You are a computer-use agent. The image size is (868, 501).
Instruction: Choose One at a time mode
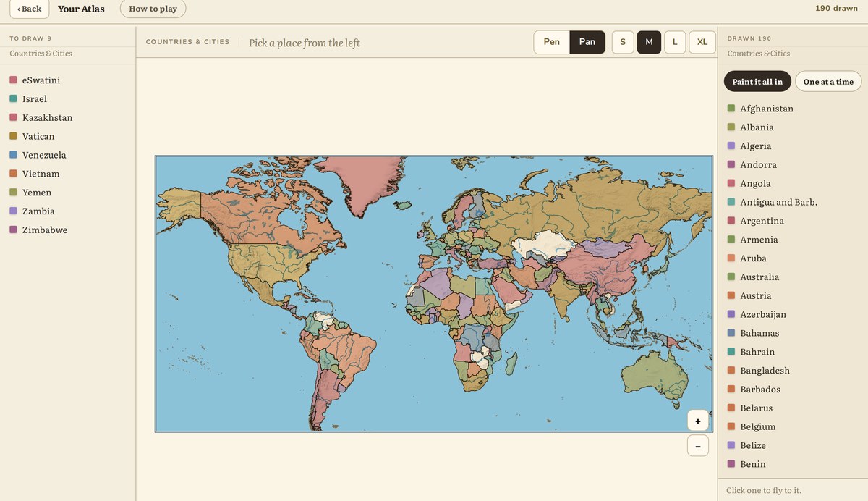pyautogui.click(x=828, y=81)
